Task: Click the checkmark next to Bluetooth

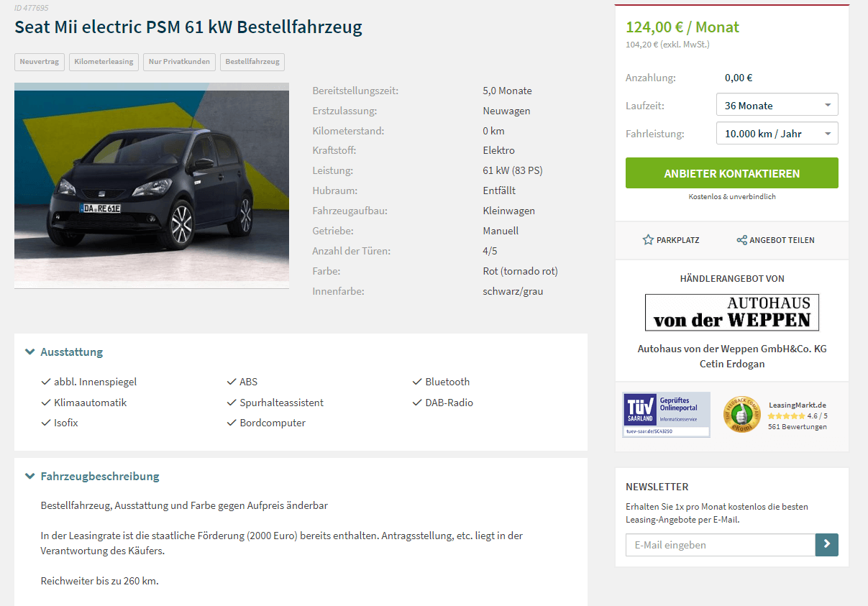Action: [x=418, y=382]
